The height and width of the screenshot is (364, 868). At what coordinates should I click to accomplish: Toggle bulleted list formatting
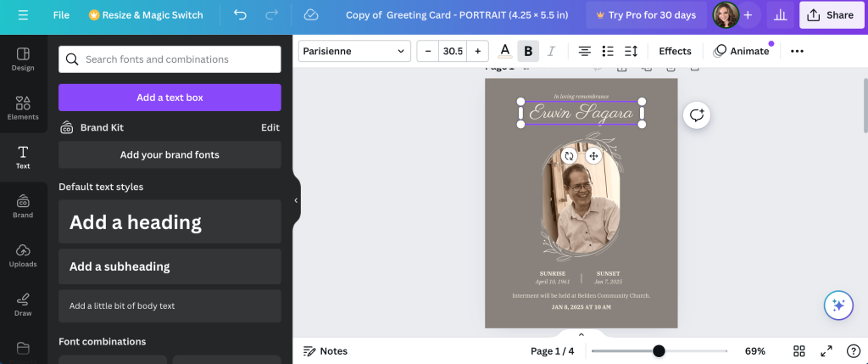608,51
